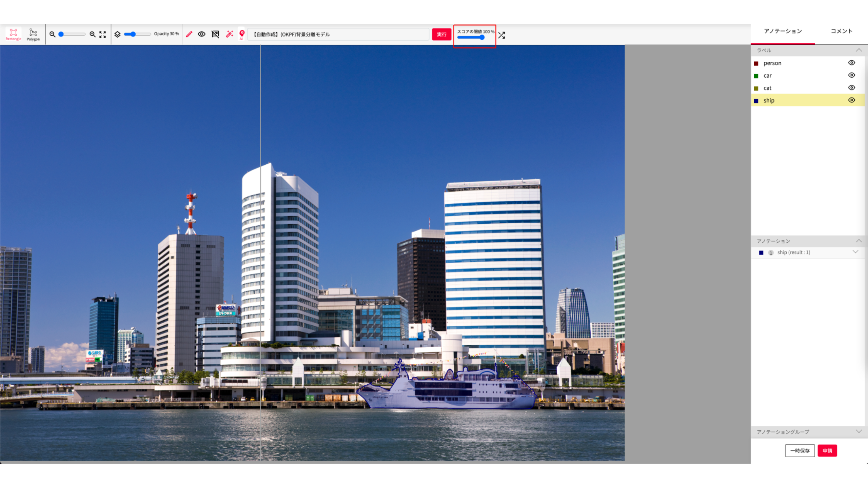Click the Opacity slider handle
Image resolution: width=868 pixels, height=488 pixels.
coord(133,34)
